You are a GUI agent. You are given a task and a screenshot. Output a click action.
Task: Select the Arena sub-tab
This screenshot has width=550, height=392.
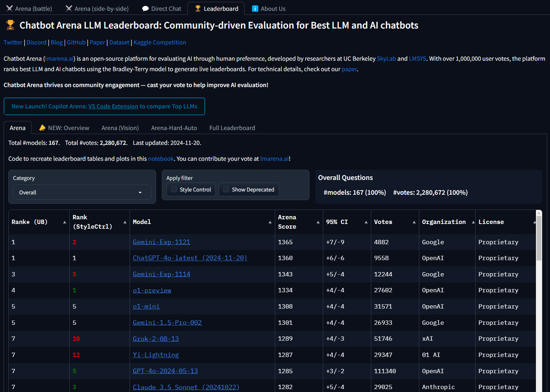click(18, 128)
